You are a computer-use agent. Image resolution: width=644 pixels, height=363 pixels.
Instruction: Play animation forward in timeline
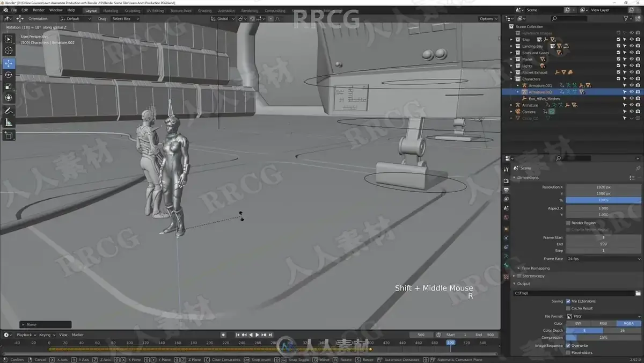click(x=257, y=335)
